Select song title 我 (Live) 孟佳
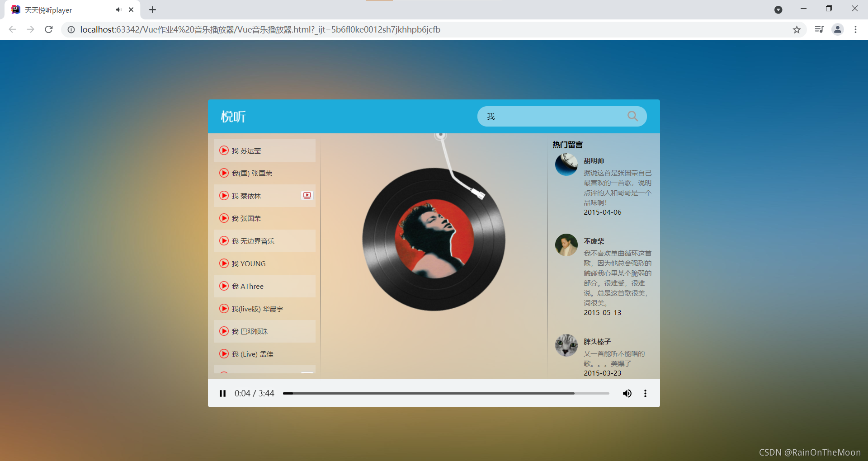Viewport: 868px width, 461px height. point(252,354)
